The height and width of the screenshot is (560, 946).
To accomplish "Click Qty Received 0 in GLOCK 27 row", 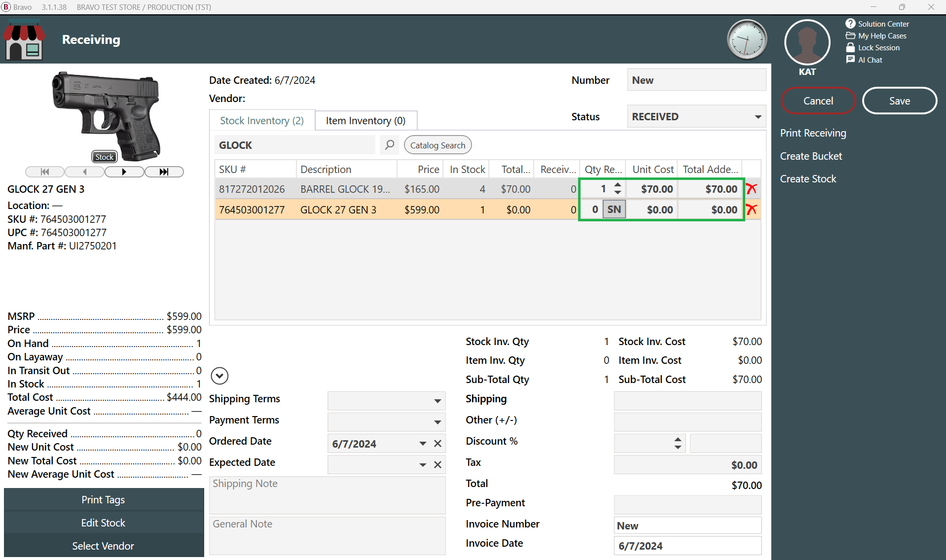I will pyautogui.click(x=592, y=210).
